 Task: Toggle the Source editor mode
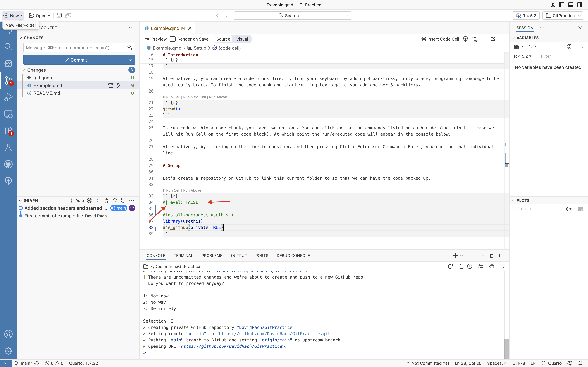tap(223, 39)
